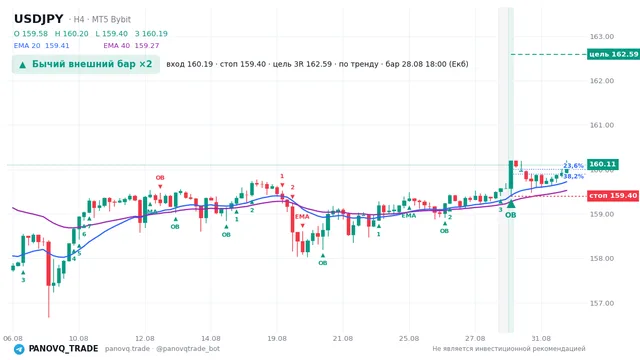Click the open price value O 159.58
The image size is (640, 360).
click(31, 34)
